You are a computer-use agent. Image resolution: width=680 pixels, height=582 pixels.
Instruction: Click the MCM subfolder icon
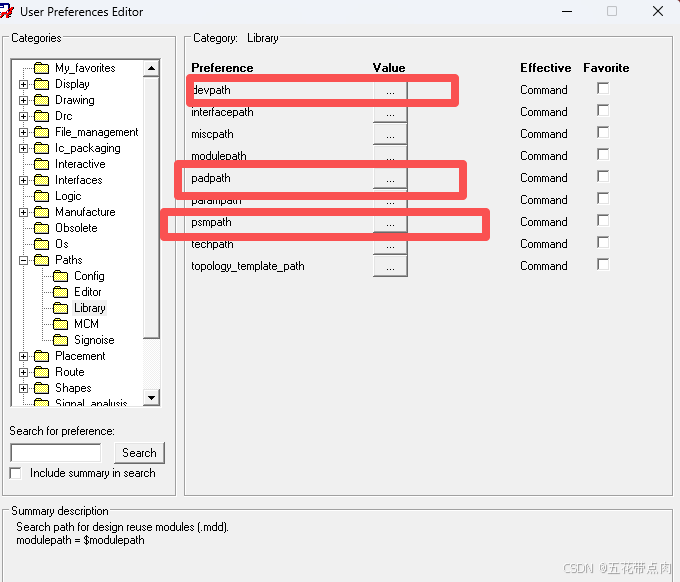(61, 324)
